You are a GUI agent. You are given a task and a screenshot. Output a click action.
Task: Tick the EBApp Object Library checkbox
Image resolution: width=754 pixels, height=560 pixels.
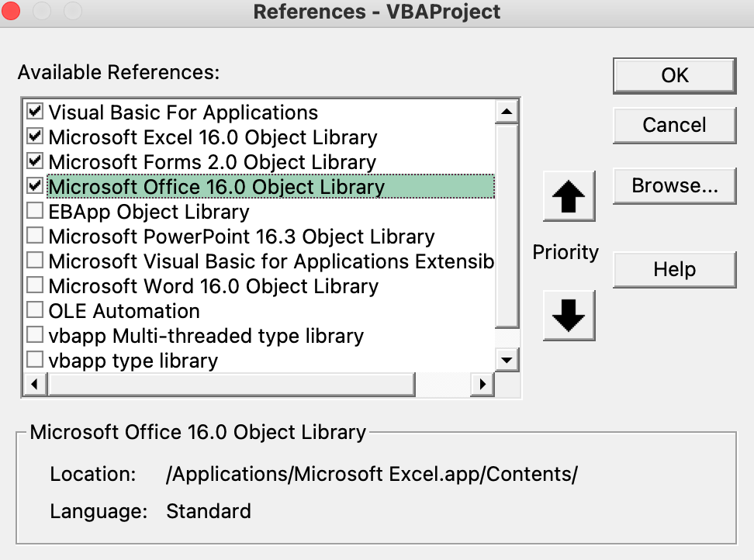click(35, 211)
